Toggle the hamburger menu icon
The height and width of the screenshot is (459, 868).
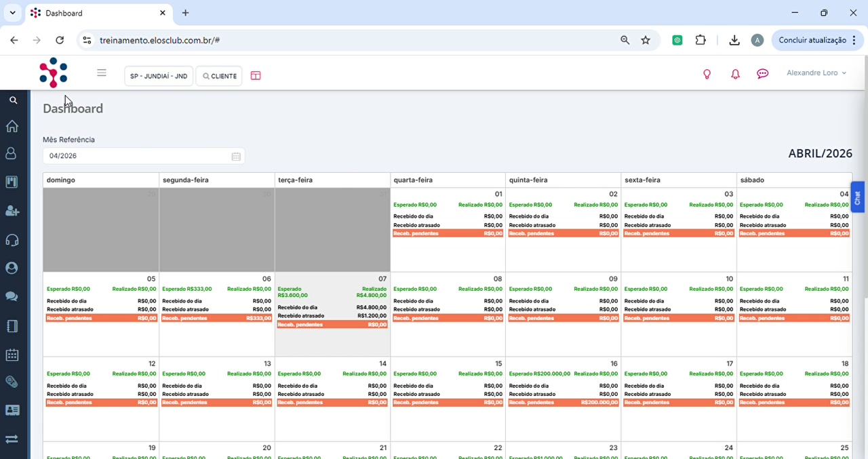point(102,73)
